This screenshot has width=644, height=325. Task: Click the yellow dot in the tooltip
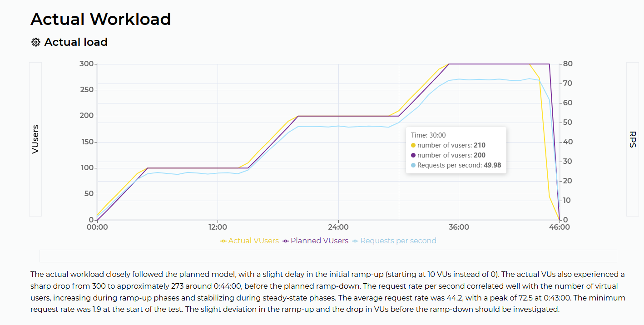coord(413,145)
